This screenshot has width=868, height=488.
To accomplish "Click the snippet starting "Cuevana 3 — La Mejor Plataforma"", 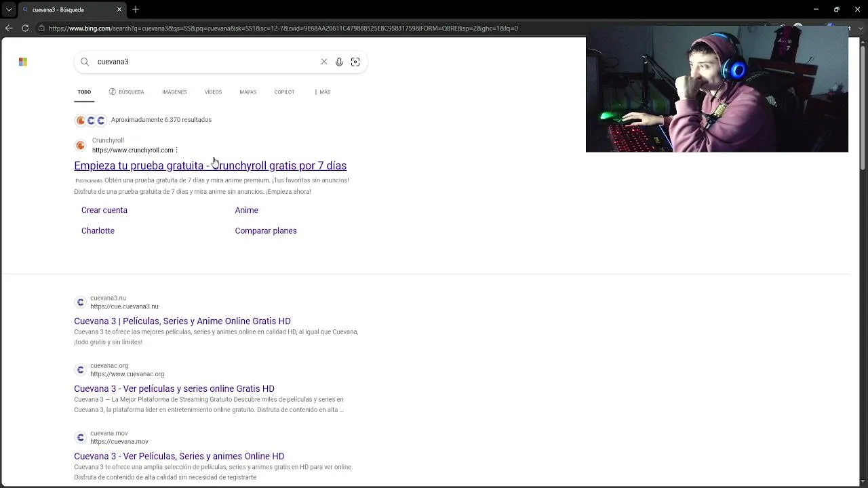I will [x=209, y=405].
